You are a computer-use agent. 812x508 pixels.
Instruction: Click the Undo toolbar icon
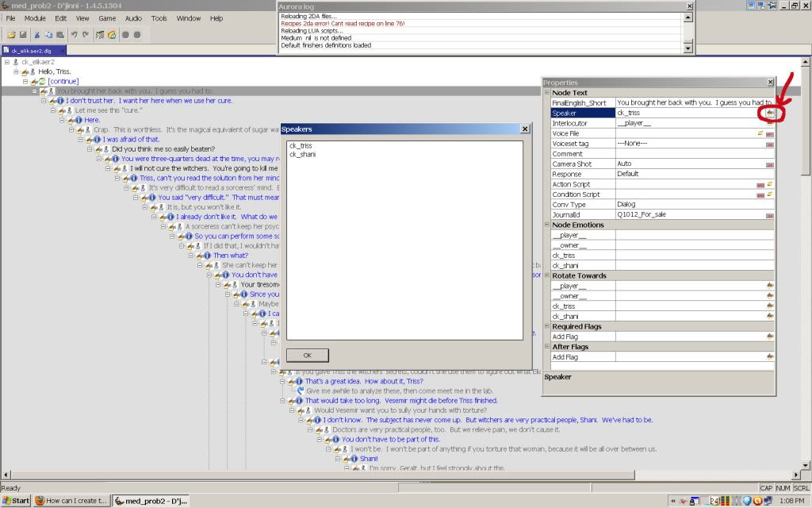(75, 35)
